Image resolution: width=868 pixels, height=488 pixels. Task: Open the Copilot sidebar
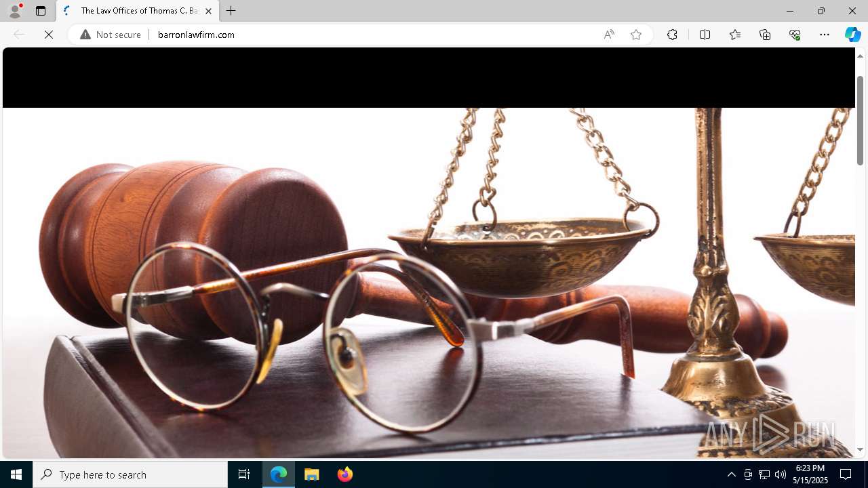tap(852, 35)
